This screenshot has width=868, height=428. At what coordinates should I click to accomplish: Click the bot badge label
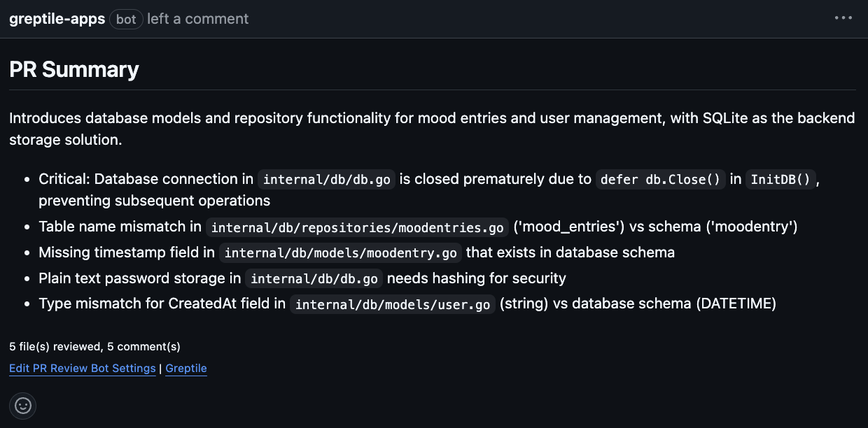(x=126, y=19)
